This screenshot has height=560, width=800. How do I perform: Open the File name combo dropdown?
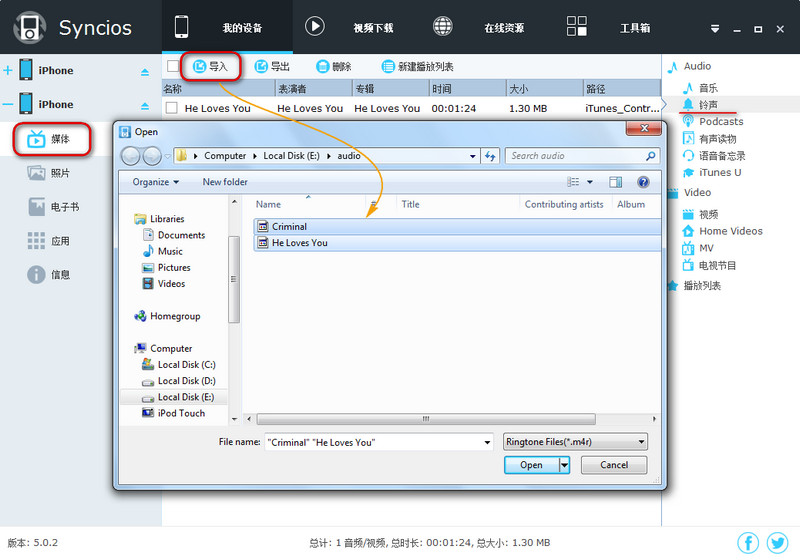487,442
